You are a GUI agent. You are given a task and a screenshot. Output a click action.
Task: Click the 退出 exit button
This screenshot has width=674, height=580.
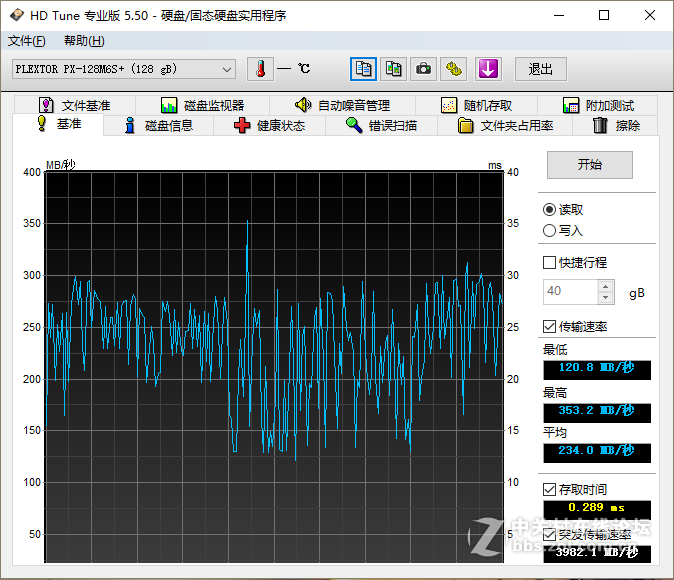coord(541,69)
